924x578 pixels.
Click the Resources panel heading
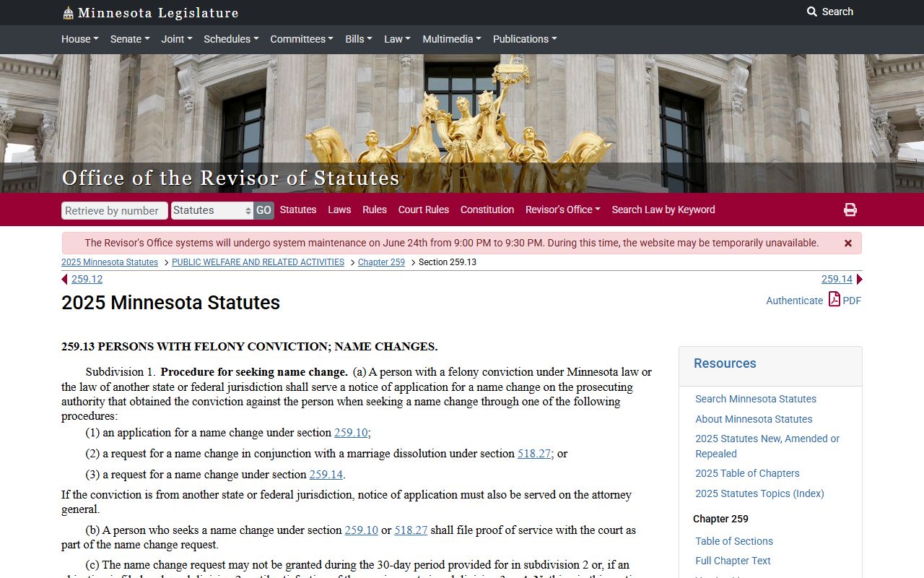coord(725,363)
